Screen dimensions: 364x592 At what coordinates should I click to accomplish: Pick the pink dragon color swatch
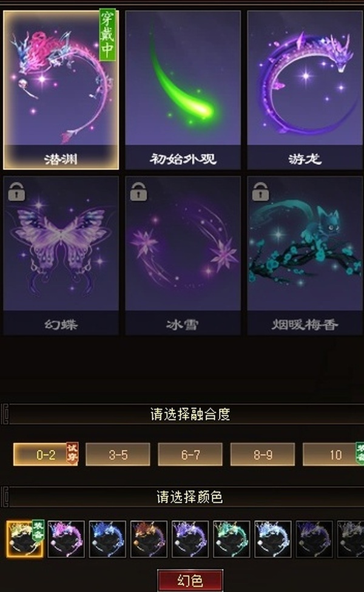(x=66, y=539)
